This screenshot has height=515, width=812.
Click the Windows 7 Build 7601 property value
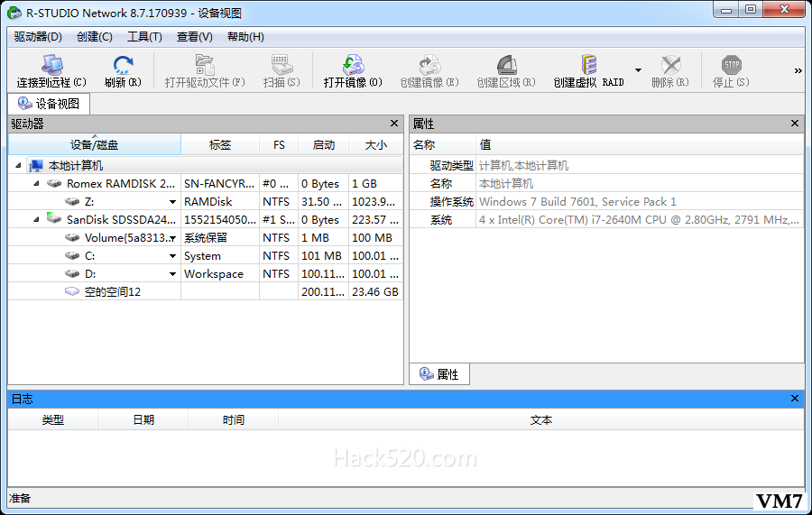[577, 201]
